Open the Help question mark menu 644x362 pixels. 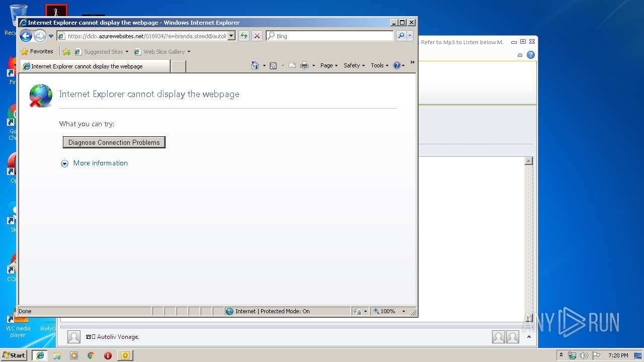pos(399,65)
